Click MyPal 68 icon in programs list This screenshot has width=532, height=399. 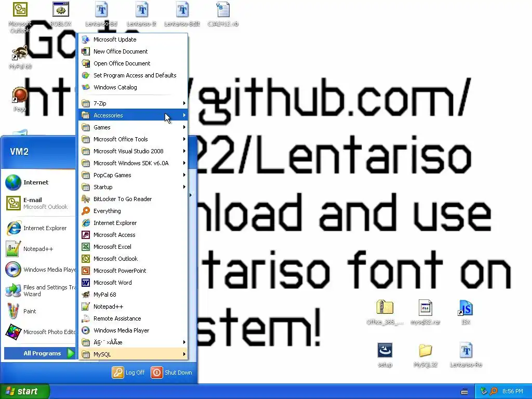pyautogui.click(x=86, y=295)
